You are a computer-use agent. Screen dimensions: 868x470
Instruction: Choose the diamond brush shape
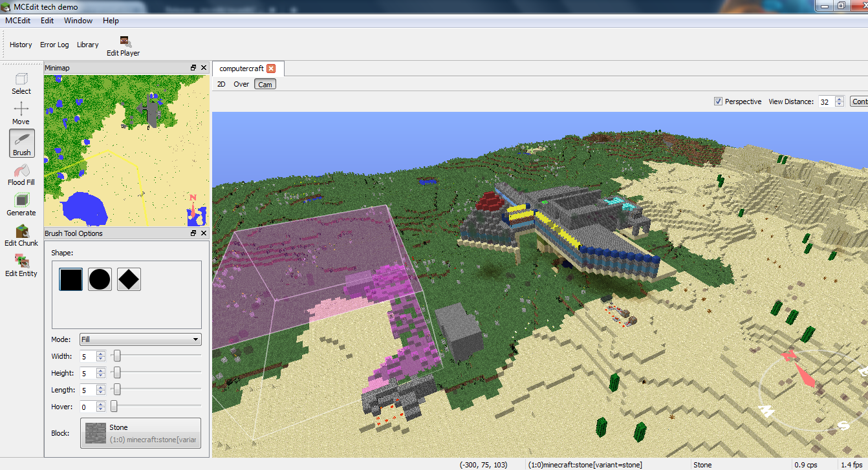coord(129,279)
